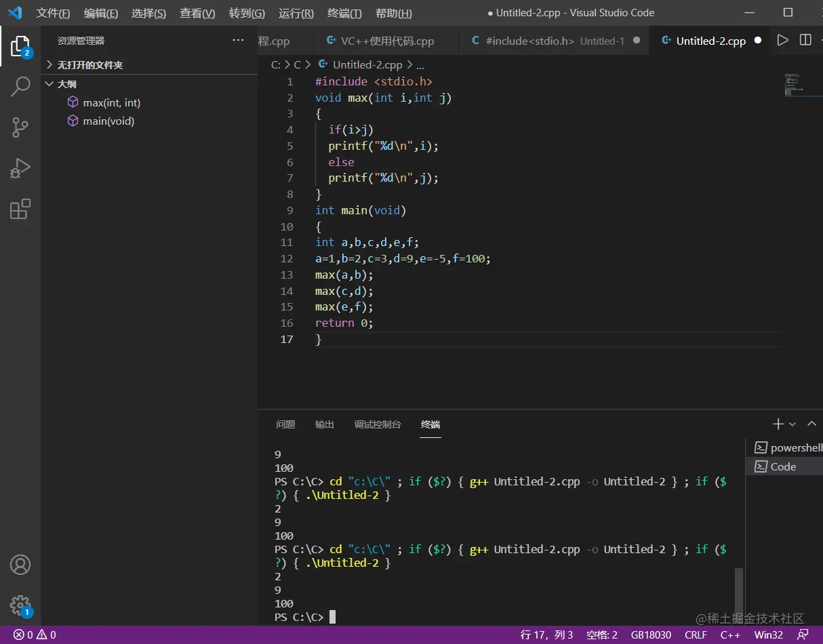Screen dimensions: 823x644
Task: Split the editor to the right
Action: point(805,41)
